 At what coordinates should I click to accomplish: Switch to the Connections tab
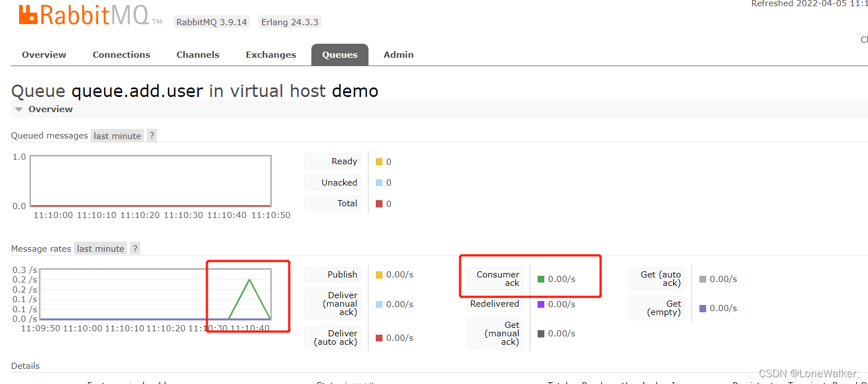click(121, 54)
